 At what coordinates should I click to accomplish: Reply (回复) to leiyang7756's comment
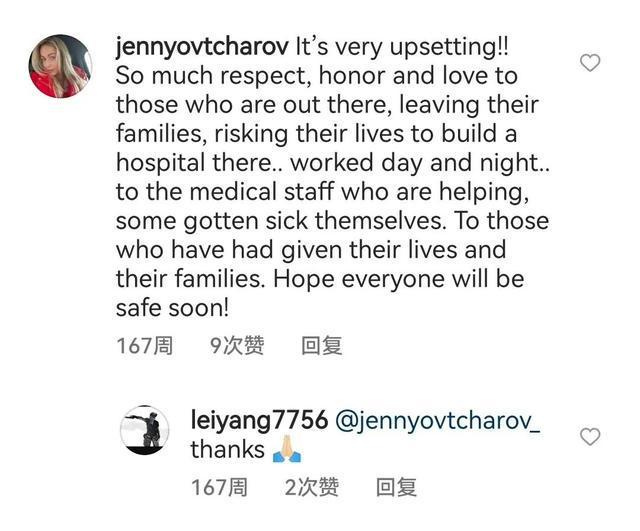396,487
